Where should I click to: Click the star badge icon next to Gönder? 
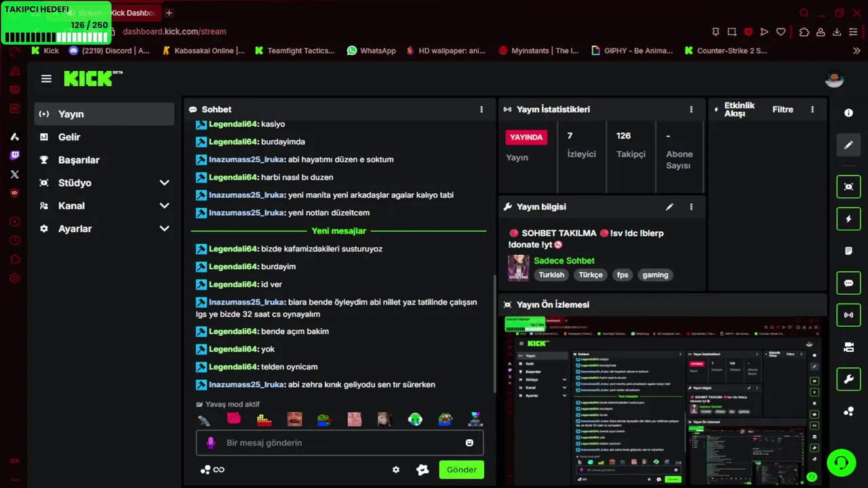[422, 470]
